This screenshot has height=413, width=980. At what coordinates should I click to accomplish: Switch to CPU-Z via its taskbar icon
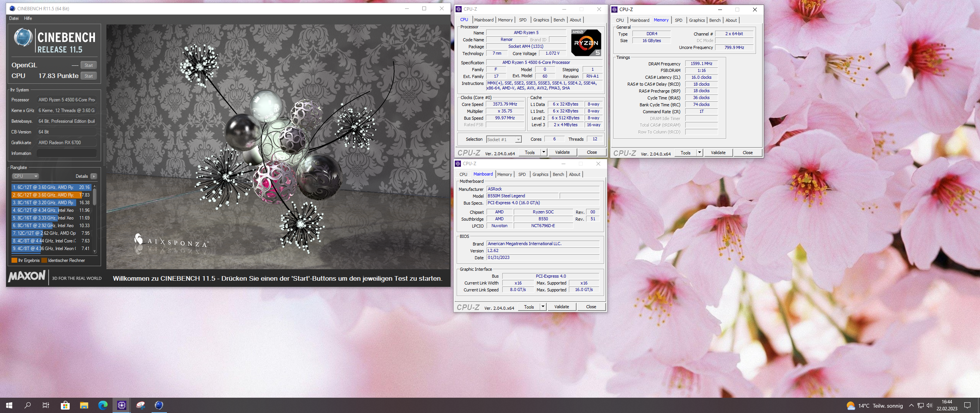122,405
